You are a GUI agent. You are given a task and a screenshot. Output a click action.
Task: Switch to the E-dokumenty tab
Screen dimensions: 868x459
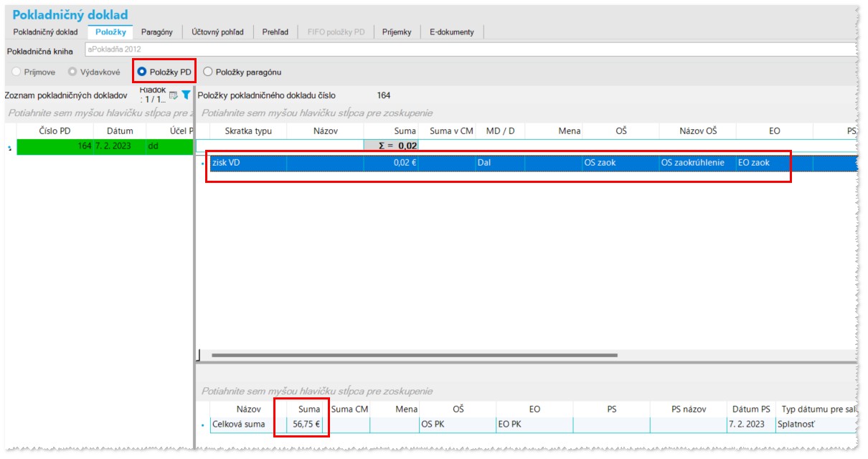pyautogui.click(x=451, y=32)
